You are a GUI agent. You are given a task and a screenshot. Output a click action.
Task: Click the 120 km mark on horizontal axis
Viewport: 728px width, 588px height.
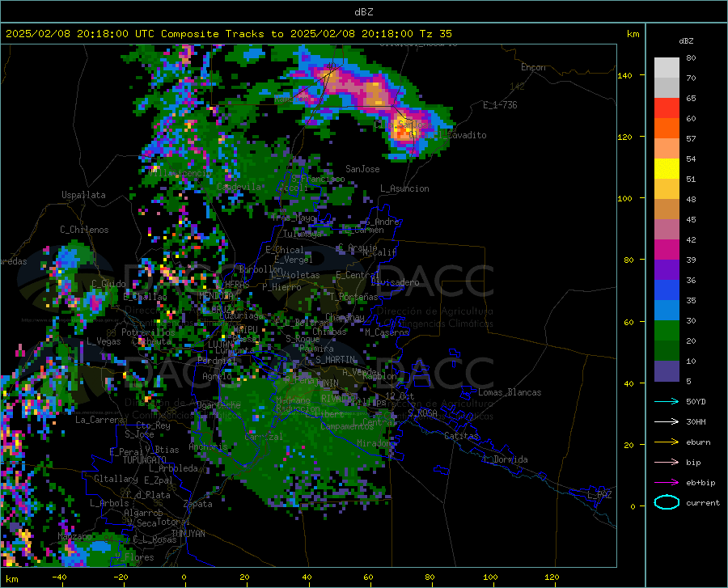pos(552,577)
